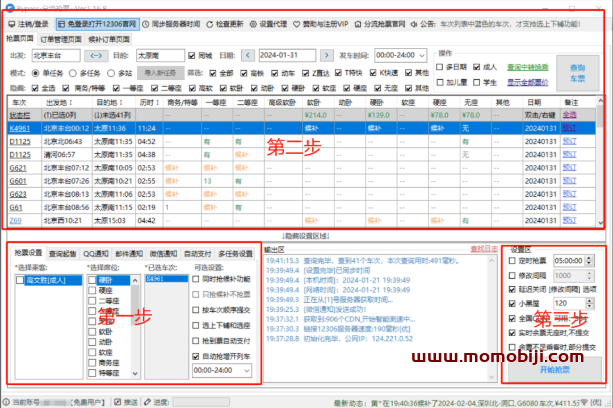
Task: Open 12306 official site without login
Action: pyautogui.click(x=104, y=21)
